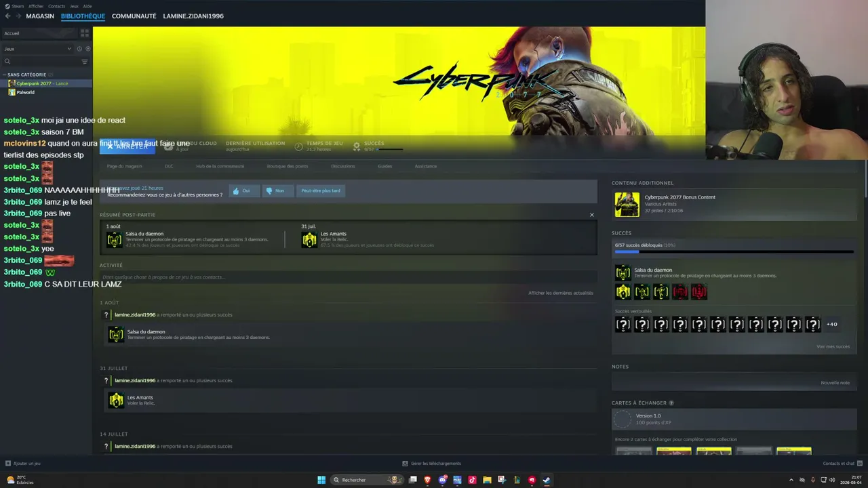Click Peut-être plus tard
Screen dimensions: 868x488
[321, 190]
